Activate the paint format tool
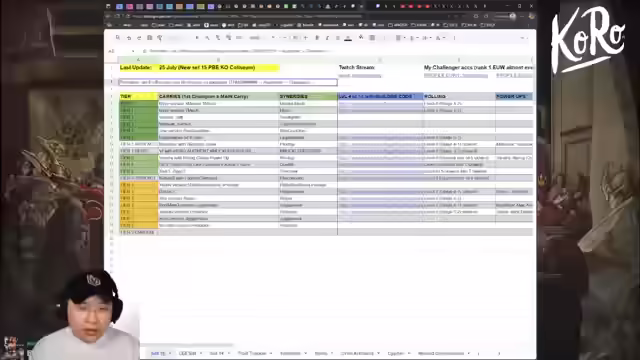Viewport: 640px width, 360px height. coord(160,38)
